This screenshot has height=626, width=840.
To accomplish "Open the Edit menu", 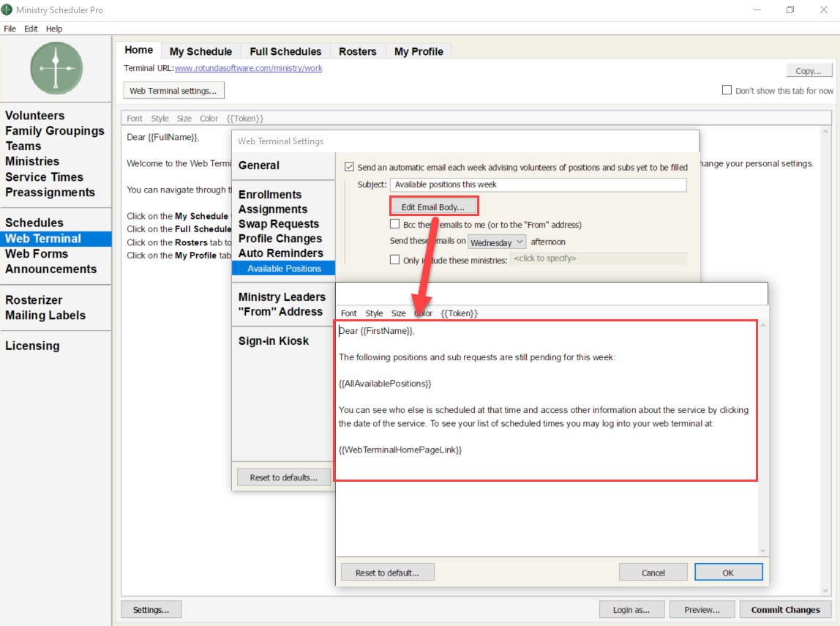I will pyautogui.click(x=31, y=29).
